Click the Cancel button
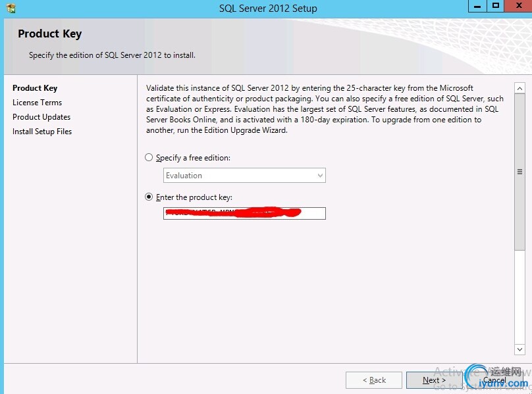532x394 pixels. click(x=494, y=380)
